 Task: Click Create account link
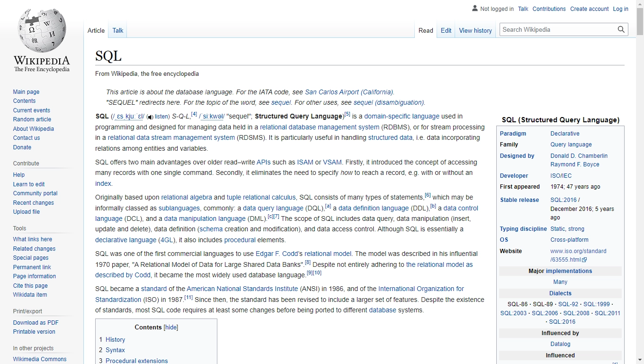[x=589, y=9]
